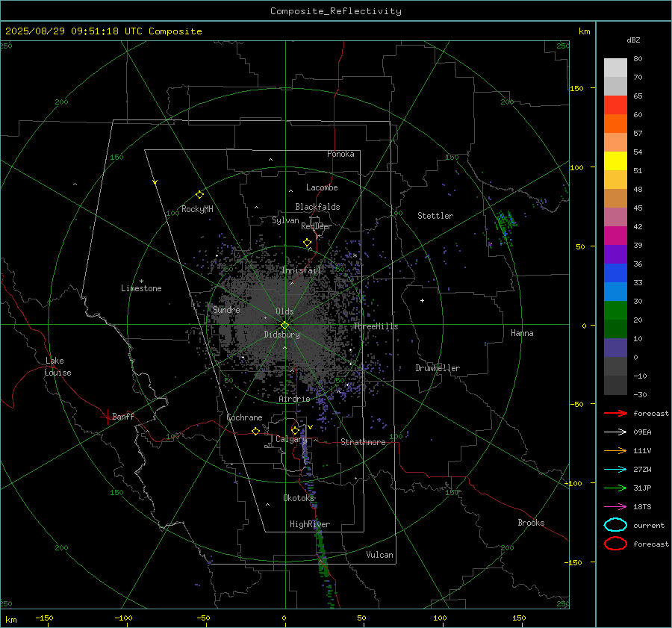
Task: Select the 10 dBZ purple swatch
Action: point(615,347)
